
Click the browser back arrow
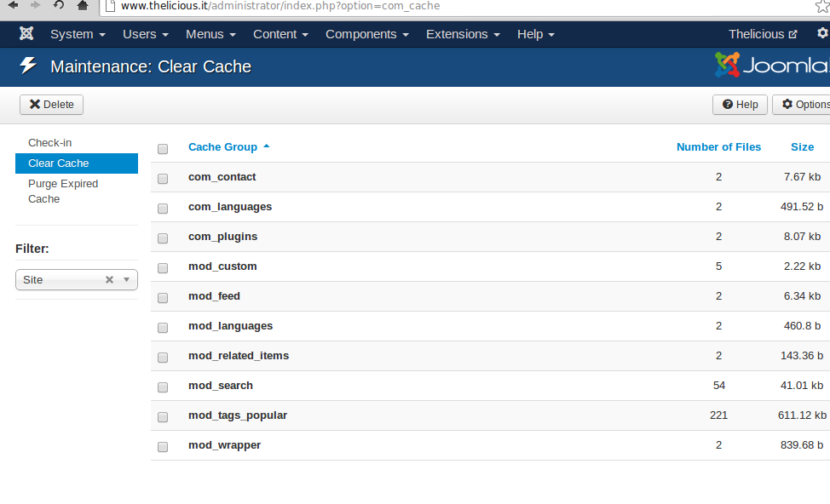pos(13,5)
